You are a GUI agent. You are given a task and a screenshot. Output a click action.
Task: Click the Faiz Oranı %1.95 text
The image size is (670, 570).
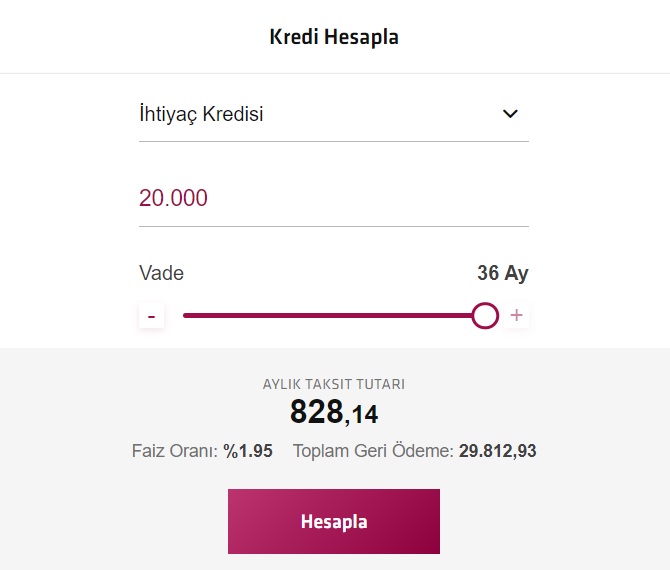coord(202,451)
